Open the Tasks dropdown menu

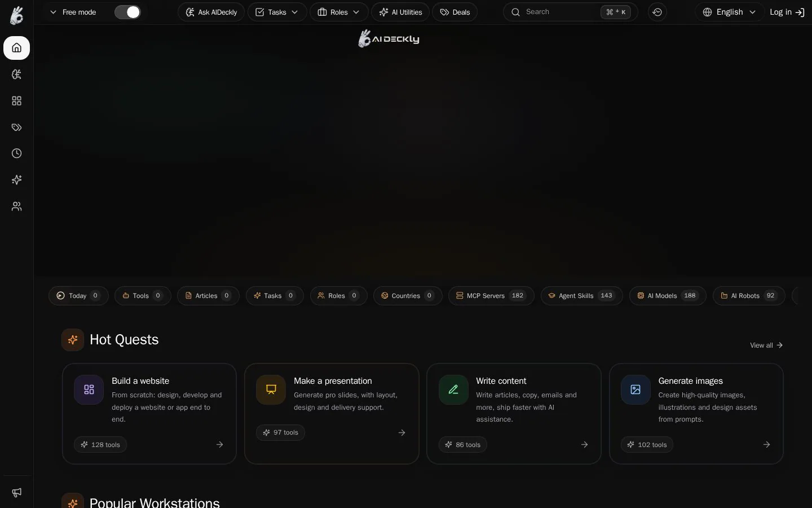(x=277, y=12)
